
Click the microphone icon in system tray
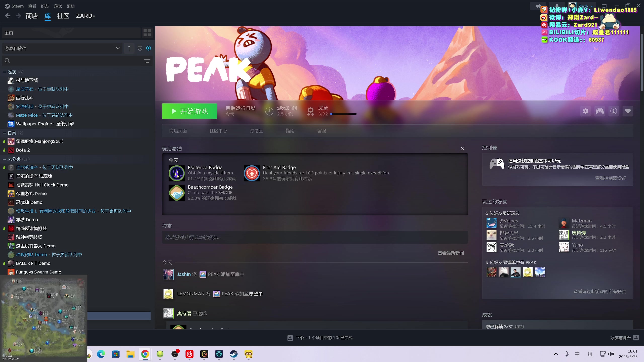click(567, 354)
